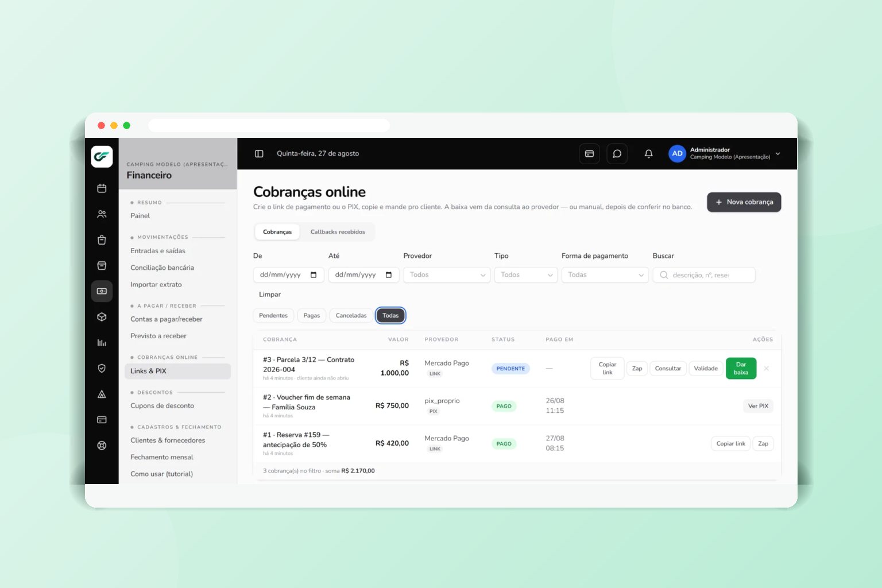Filter by Pagas status chip
The width and height of the screenshot is (882, 588).
[312, 316]
